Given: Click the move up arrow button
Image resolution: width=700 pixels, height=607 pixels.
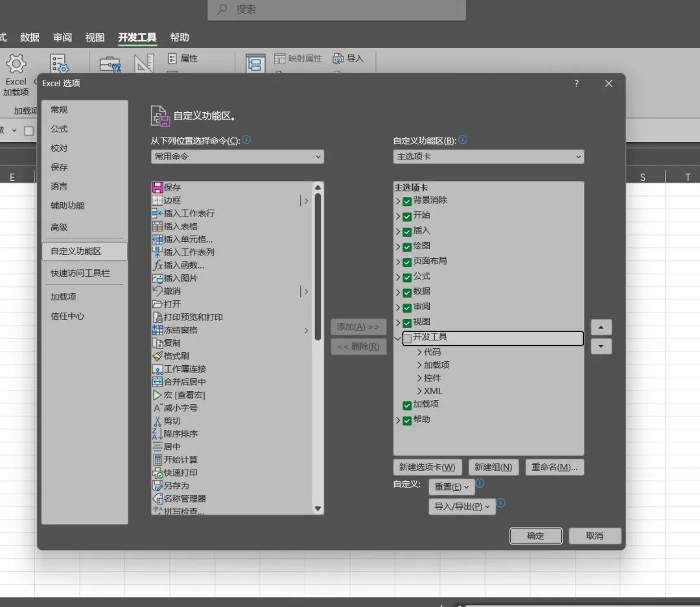Looking at the screenshot, I should [x=601, y=327].
